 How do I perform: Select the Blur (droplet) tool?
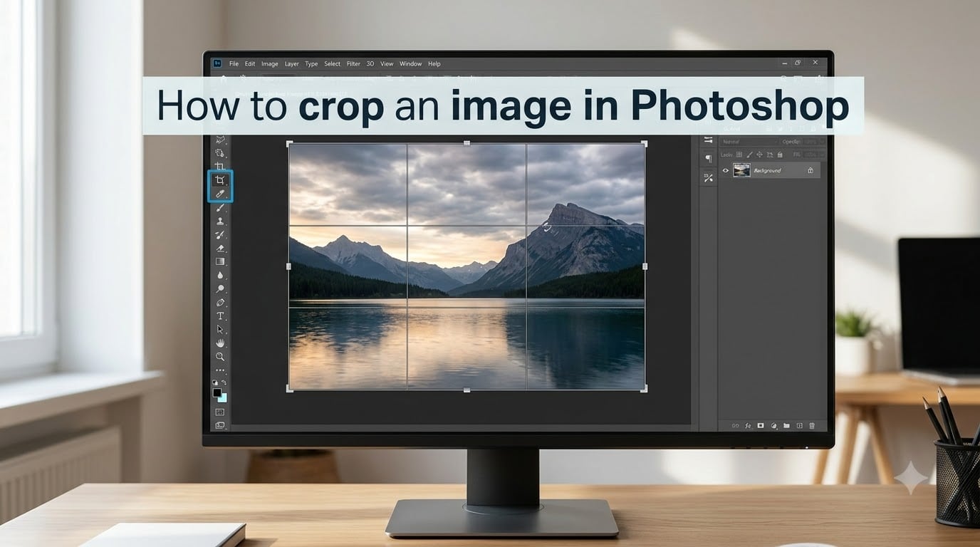click(220, 275)
